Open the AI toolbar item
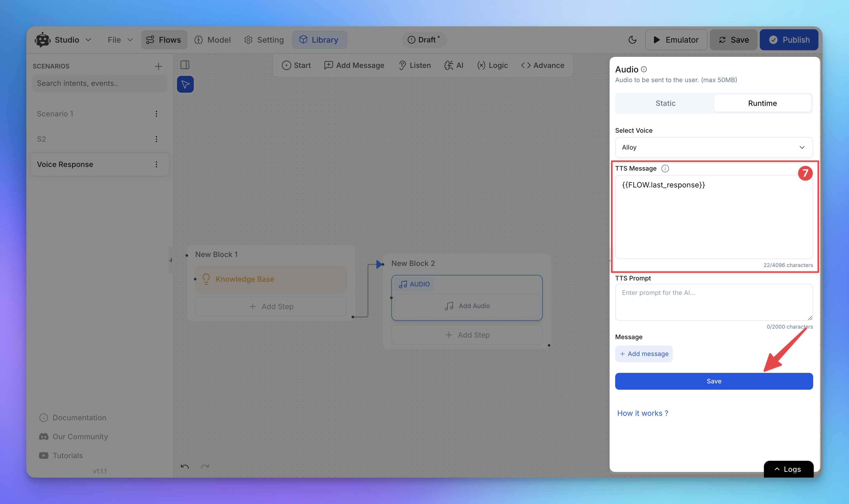849x504 pixels. (x=454, y=65)
